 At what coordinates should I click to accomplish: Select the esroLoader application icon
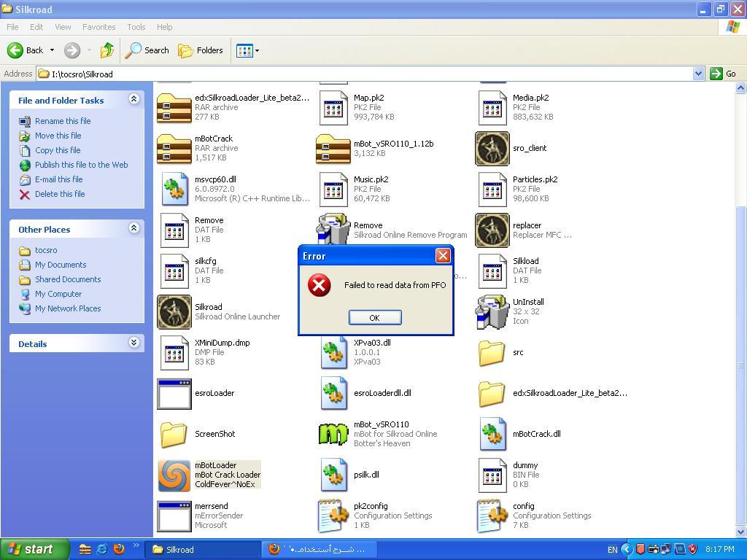(174, 394)
